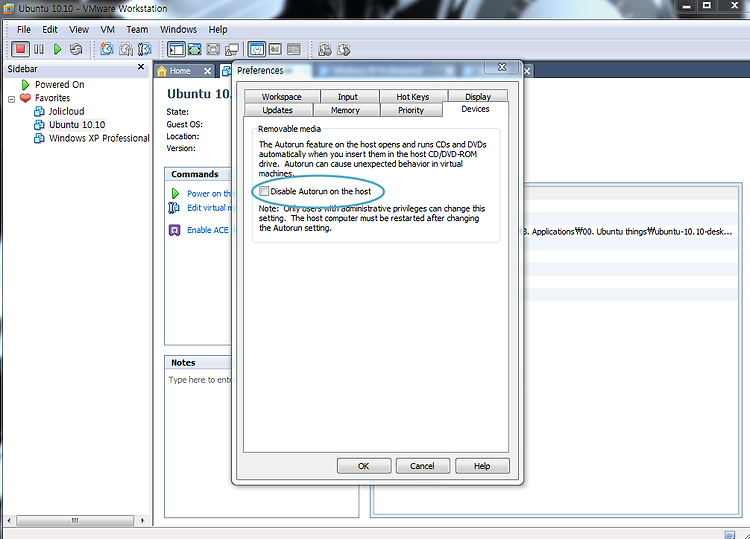Click the sidebar scroll right arrow
The image size is (750, 539).
click(x=142, y=520)
